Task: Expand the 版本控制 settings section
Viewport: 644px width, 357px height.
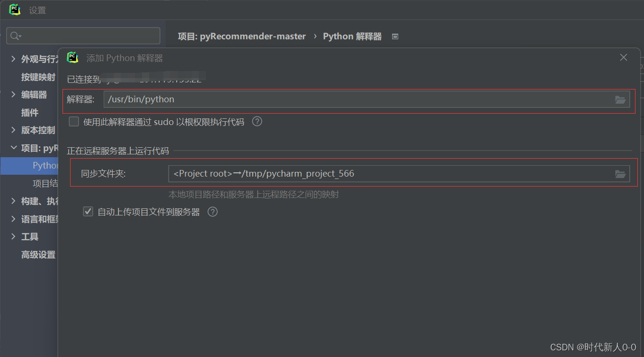Action: point(13,130)
